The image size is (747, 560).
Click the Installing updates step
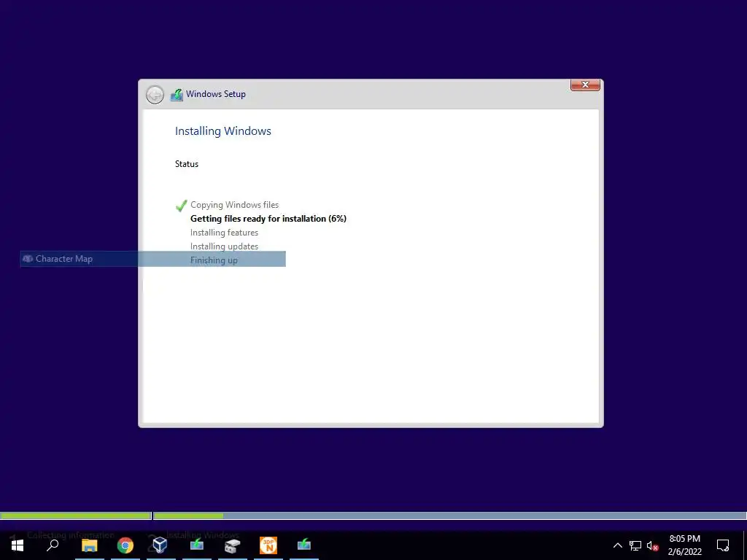pyautogui.click(x=224, y=246)
